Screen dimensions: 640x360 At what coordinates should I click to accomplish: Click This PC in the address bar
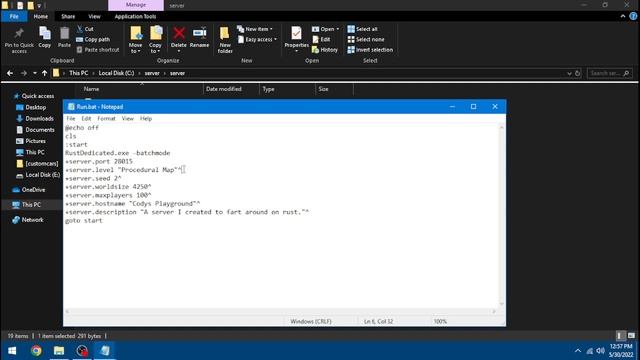tap(78, 73)
